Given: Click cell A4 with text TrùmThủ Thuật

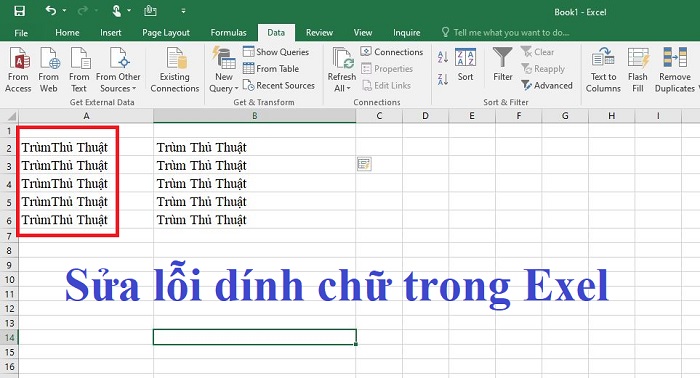Looking at the screenshot, I should pos(86,183).
